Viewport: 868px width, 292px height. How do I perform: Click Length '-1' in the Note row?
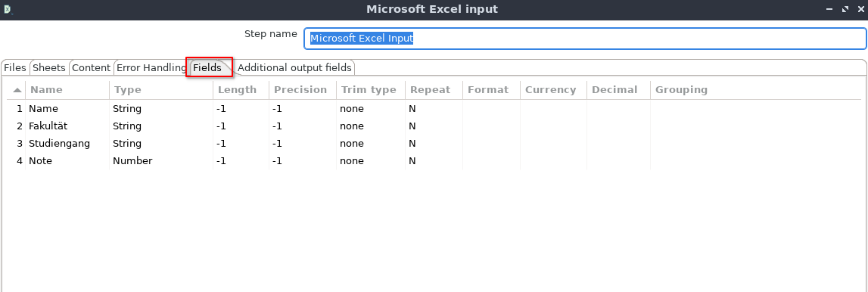coord(241,161)
